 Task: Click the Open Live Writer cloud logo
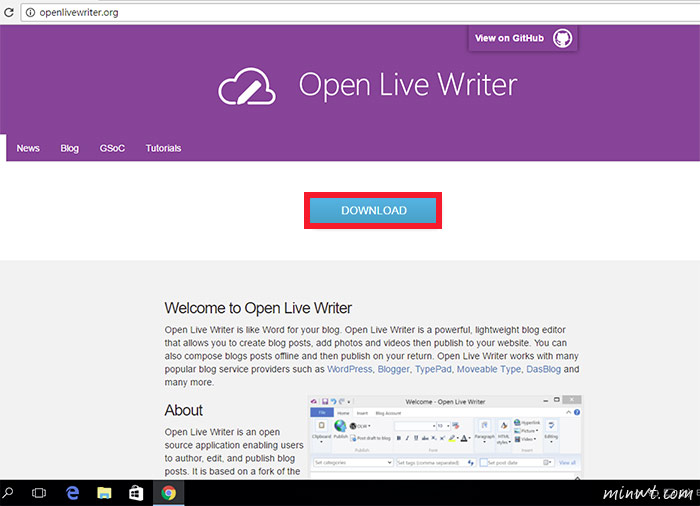click(x=247, y=86)
